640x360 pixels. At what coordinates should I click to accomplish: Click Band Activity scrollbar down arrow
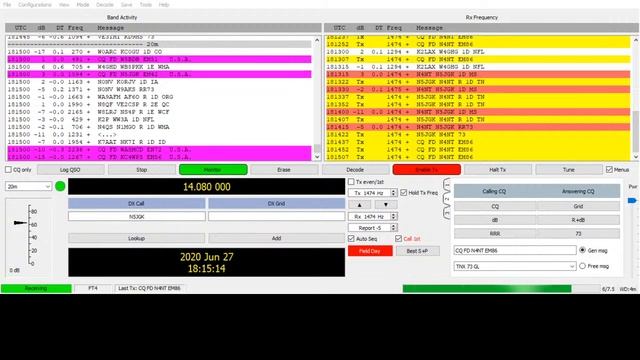point(317,157)
